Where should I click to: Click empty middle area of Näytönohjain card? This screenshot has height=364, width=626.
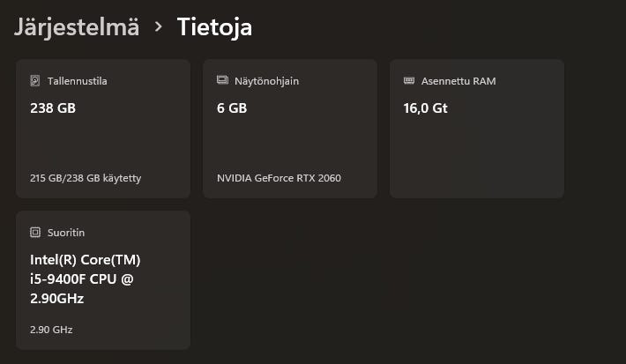289,143
